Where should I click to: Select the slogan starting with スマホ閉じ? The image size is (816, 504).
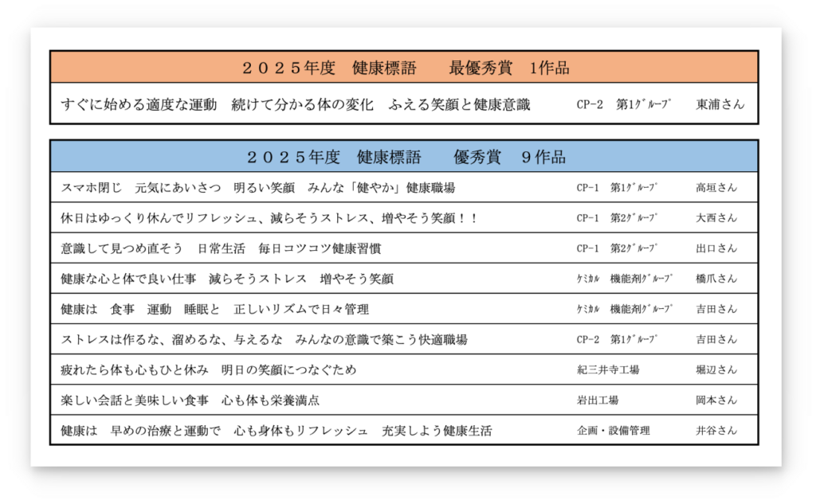tap(262, 188)
